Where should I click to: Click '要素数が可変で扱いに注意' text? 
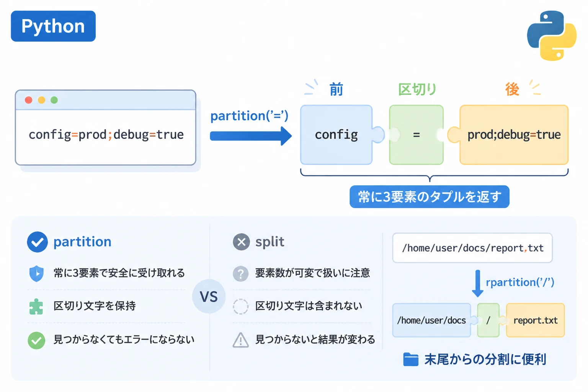(x=313, y=273)
